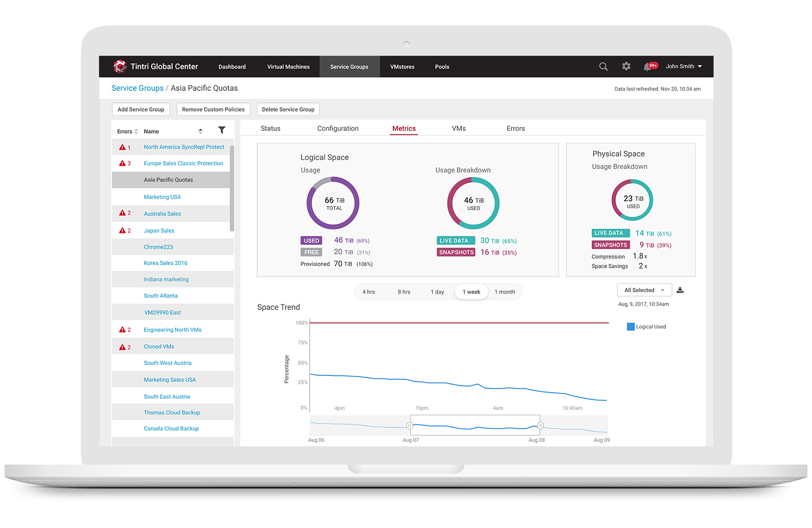The height and width of the screenshot is (528, 812).
Task: Open the Canada Cloud Backup group
Action: [171, 429]
